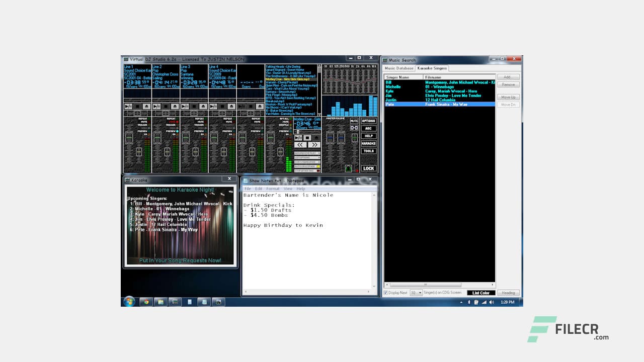This screenshot has height=362, width=644.
Task: Select Justin in the singers list
Action: (x=403, y=100)
